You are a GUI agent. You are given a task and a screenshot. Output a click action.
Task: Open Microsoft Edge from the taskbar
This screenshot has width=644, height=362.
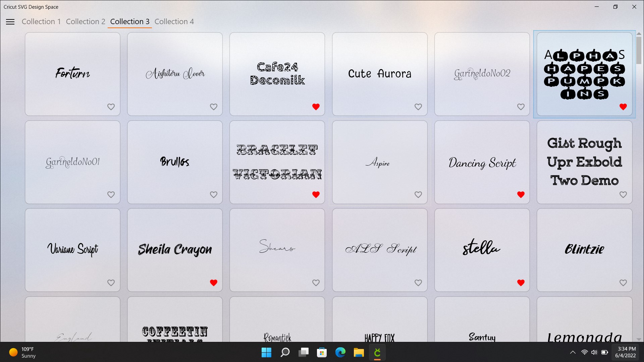coord(340,352)
